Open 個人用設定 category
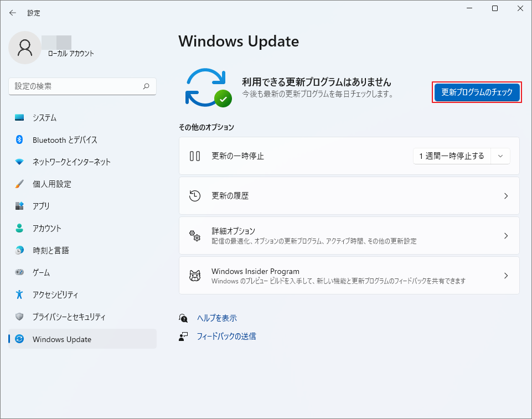Image resolution: width=532 pixels, height=419 pixels. (82, 184)
